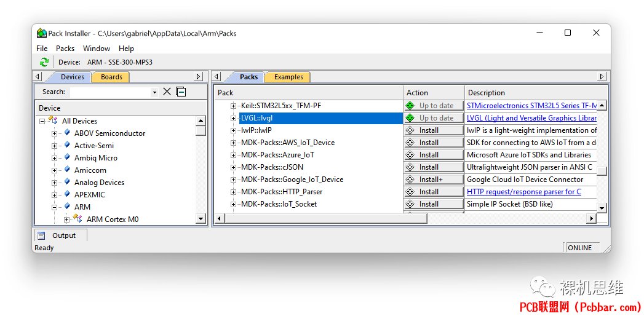
Task: Open the Packs menu
Action: [x=65, y=49]
